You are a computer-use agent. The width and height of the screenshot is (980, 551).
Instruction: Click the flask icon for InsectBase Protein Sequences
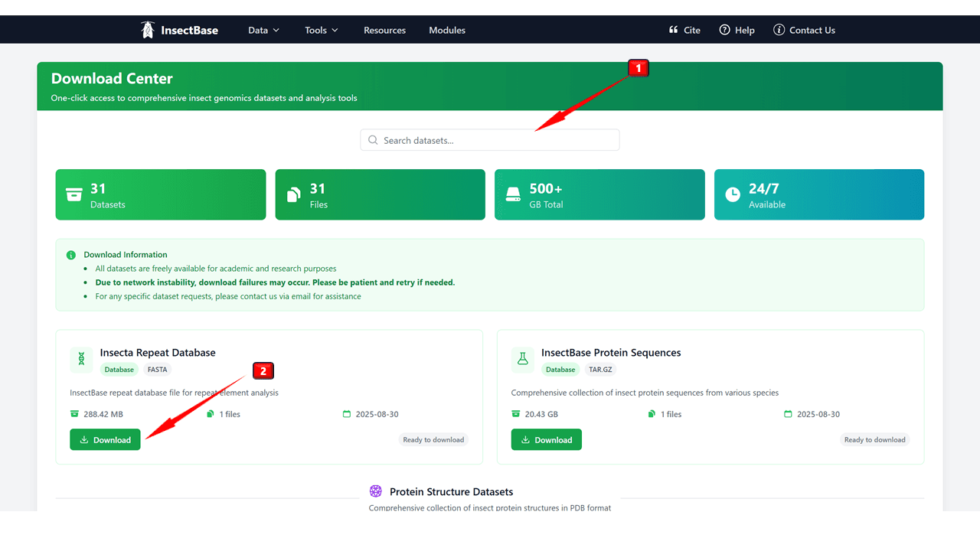pyautogui.click(x=523, y=359)
